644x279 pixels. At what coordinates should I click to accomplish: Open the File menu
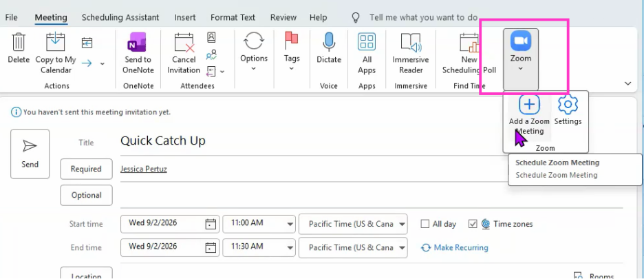pyautogui.click(x=11, y=18)
